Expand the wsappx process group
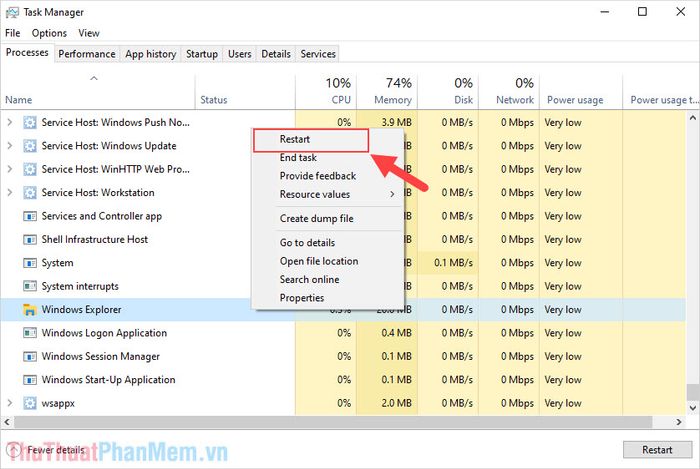 click(x=9, y=403)
